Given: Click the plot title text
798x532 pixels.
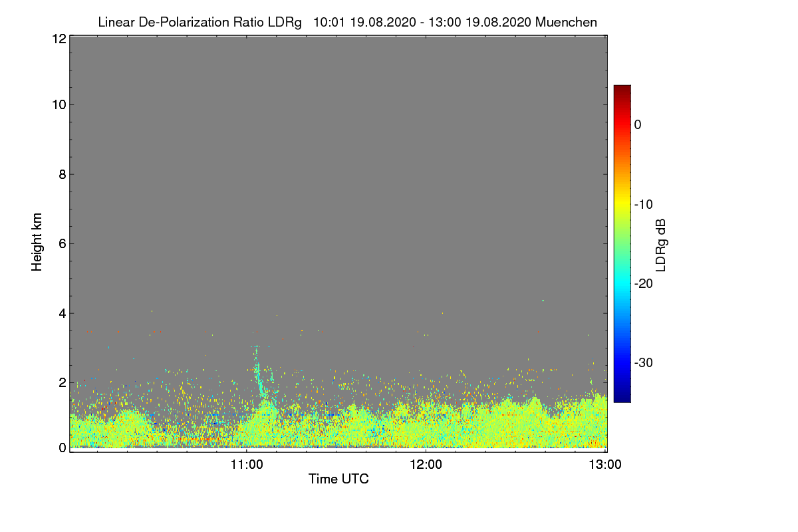Looking at the screenshot, I should pyautogui.click(x=347, y=22).
